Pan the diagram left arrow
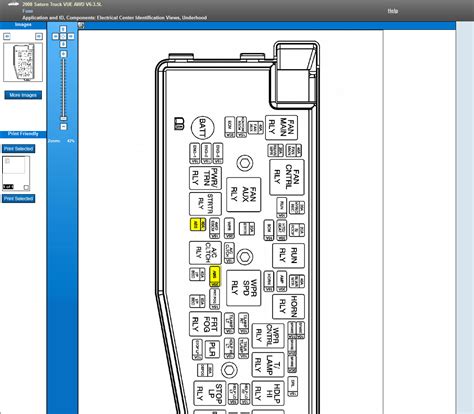The height and width of the screenshot is (414, 474). (x=56, y=36)
